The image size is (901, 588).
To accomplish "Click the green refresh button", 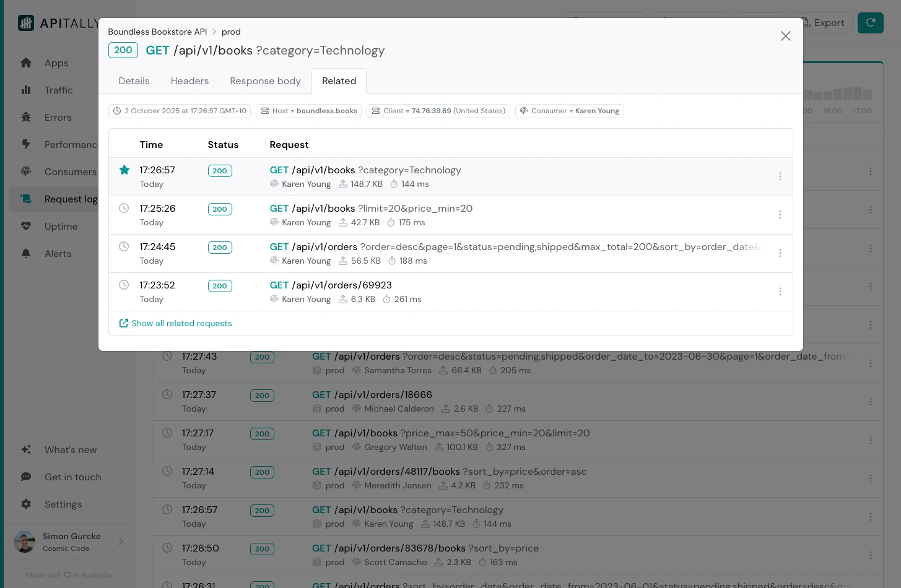I will pyautogui.click(x=870, y=23).
